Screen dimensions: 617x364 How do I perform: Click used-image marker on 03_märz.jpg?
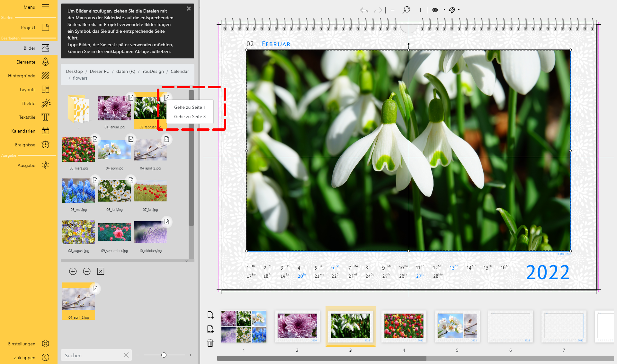point(95,139)
